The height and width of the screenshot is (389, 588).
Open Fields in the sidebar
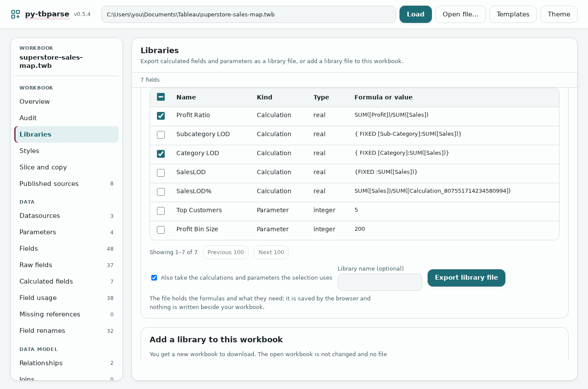pos(67,249)
